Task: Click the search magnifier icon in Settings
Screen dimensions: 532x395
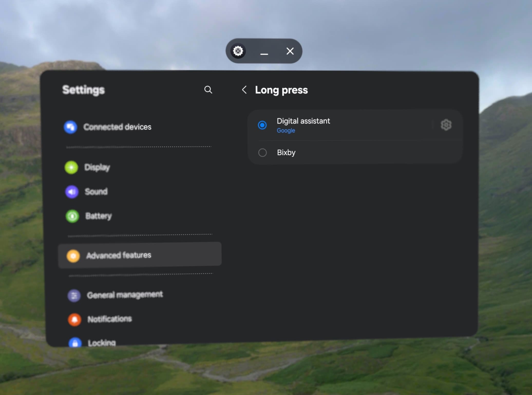Action: point(208,90)
